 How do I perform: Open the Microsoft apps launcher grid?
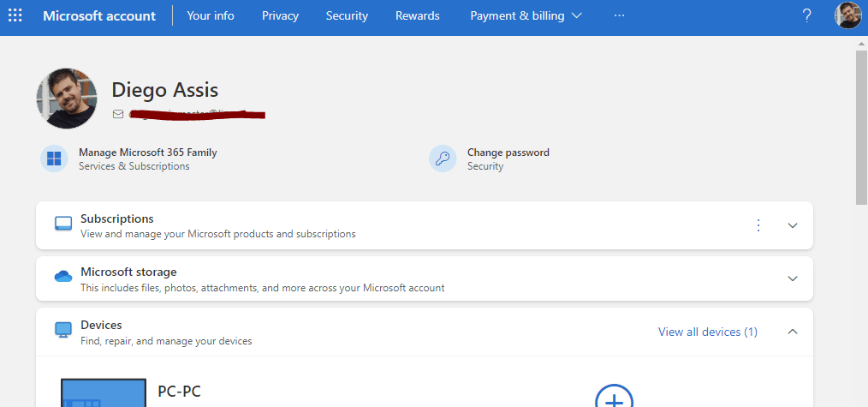pyautogui.click(x=15, y=15)
